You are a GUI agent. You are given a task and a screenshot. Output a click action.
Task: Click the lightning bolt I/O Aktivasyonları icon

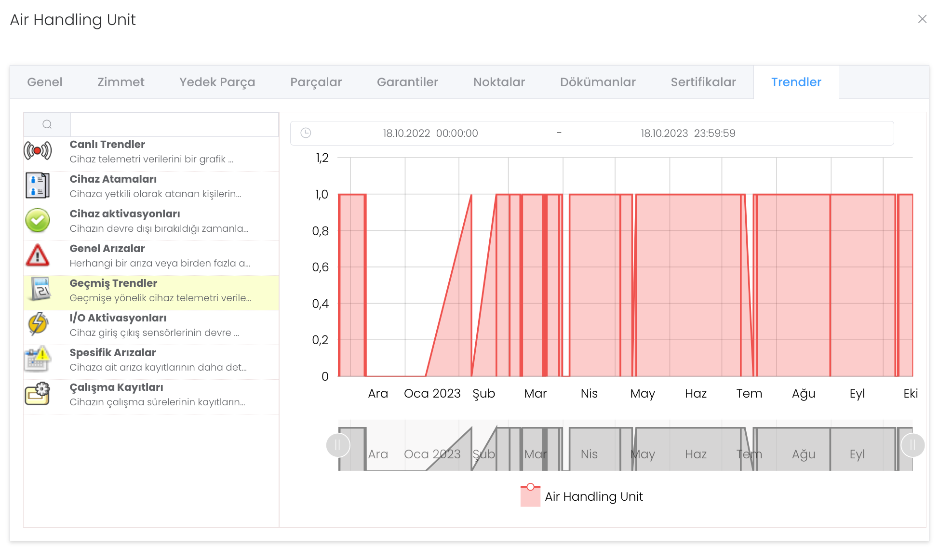point(38,324)
